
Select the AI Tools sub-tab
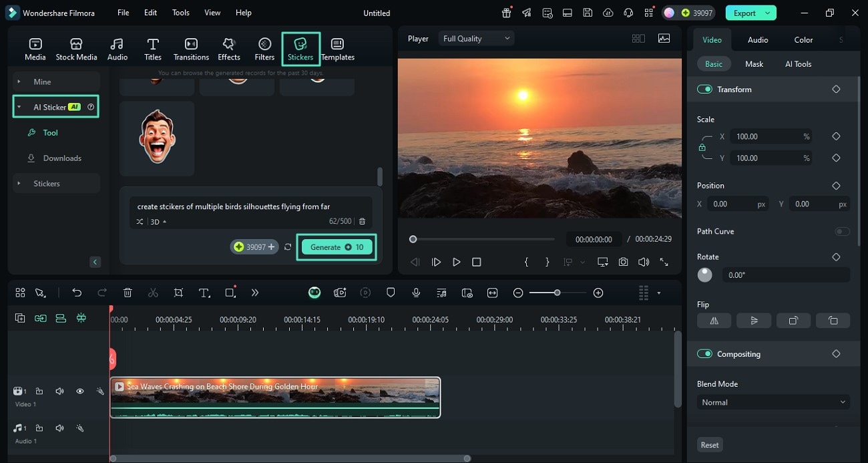coord(798,64)
